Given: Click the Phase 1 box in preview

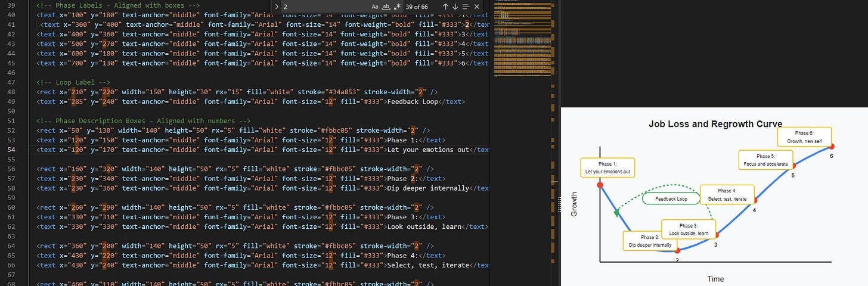Looking at the screenshot, I should point(607,167).
